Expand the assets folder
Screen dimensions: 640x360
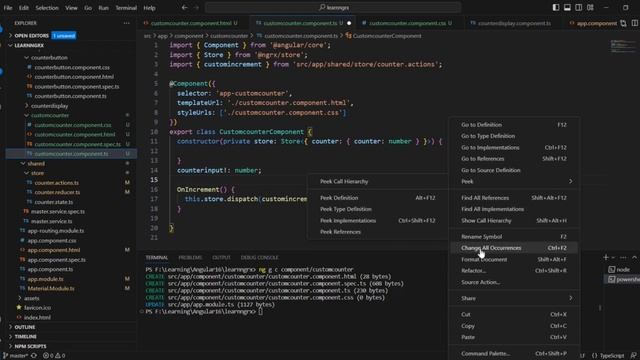pyautogui.click(x=31, y=298)
